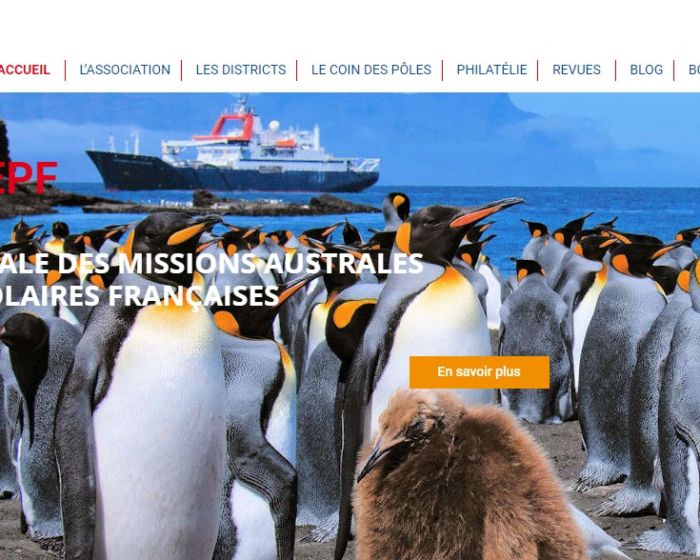Open the PHILATÉLIE page
Image resolution: width=700 pixels, height=560 pixels.
click(x=492, y=70)
